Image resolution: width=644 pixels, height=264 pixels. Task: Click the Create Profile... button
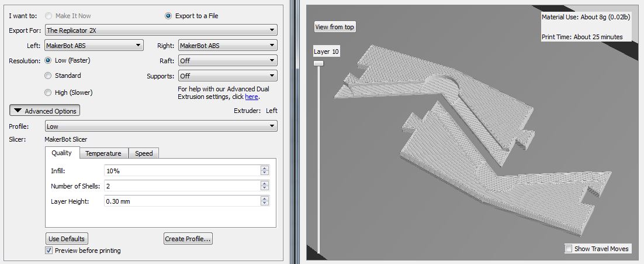(188, 238)
